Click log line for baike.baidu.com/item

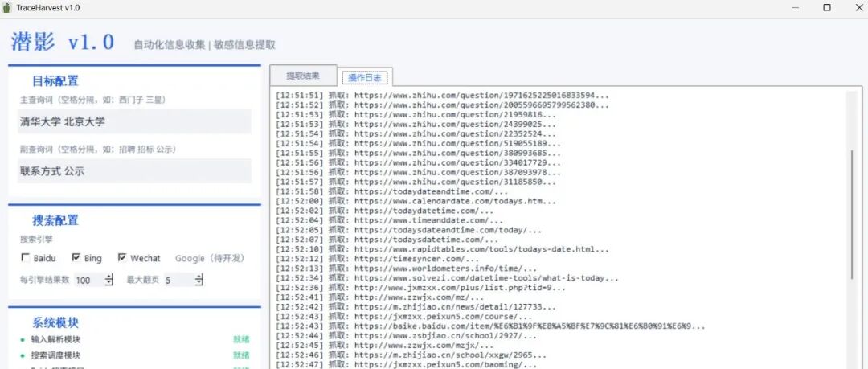click(490, 326)
